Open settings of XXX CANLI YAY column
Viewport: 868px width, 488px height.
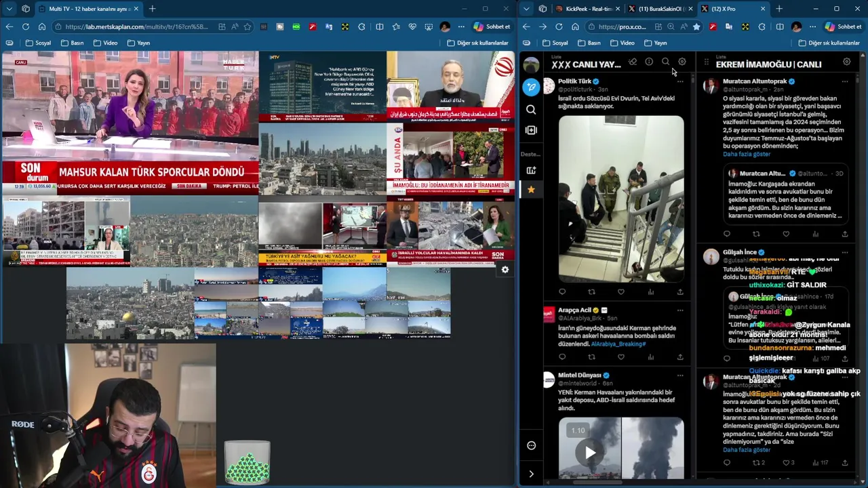click(x=682, y=62)
